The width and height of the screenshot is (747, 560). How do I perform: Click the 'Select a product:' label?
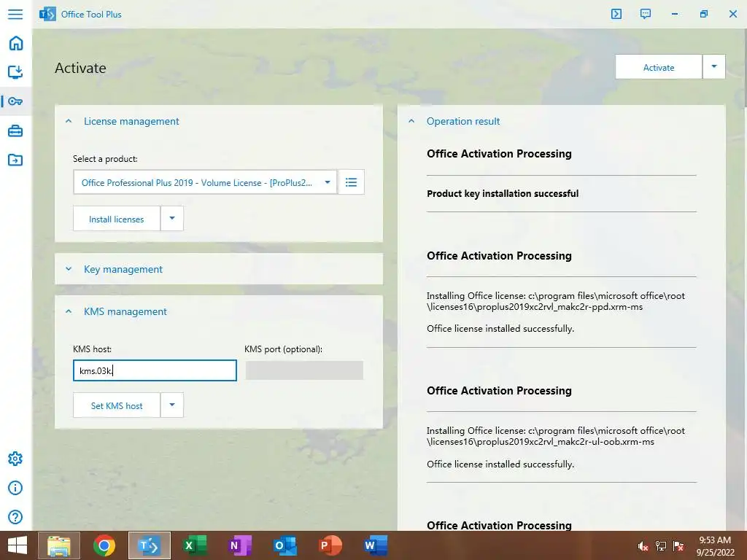(x=105, y=159)
